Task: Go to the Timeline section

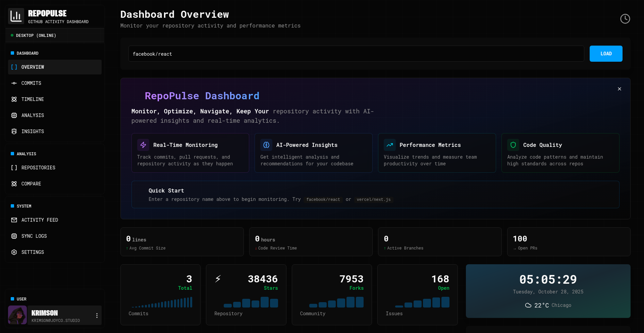Action: pyautogui.click(x=33, y=99)
